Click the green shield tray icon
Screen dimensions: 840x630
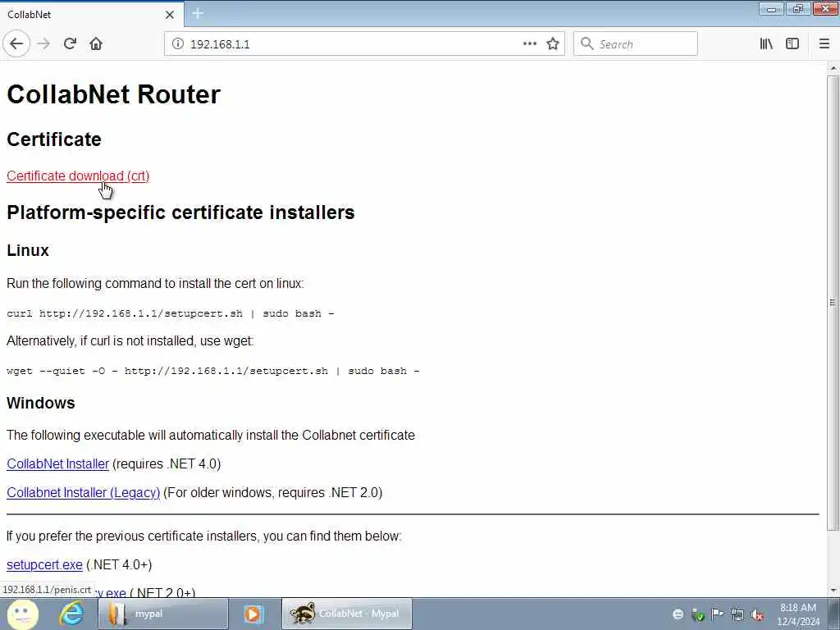(697, 614)
